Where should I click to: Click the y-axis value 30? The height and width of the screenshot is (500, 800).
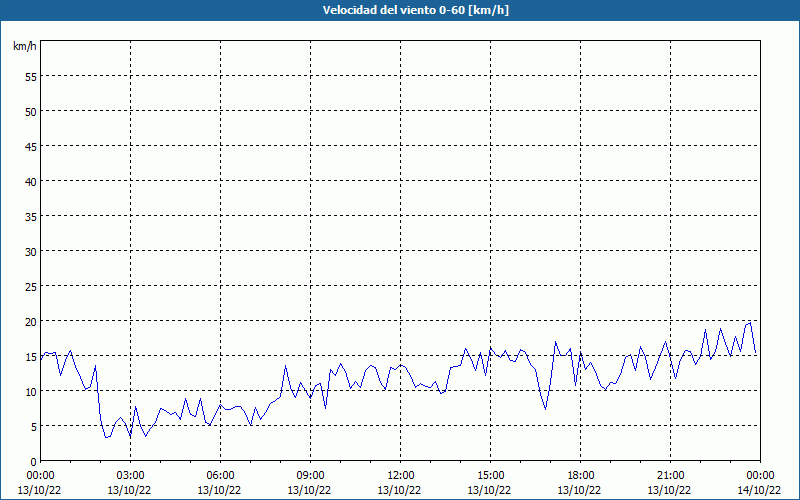pos(31,252)
